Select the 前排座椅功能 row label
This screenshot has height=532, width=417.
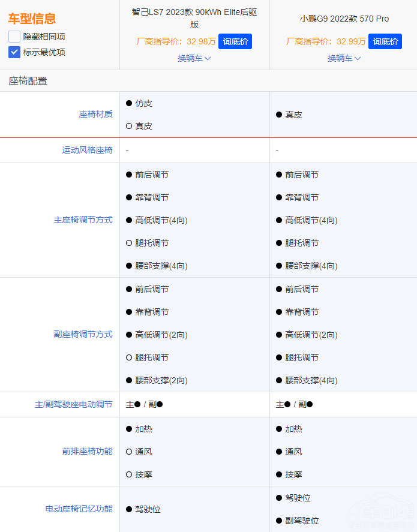87,451
